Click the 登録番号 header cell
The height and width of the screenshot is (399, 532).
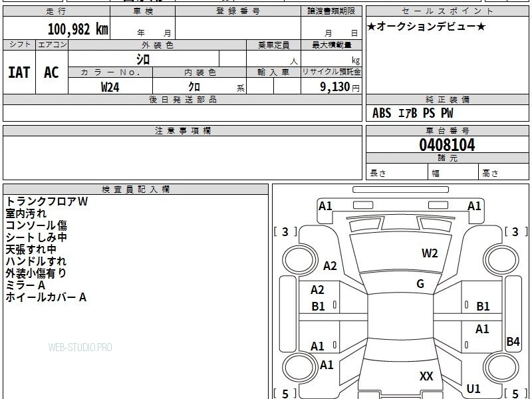(x=238, y=11)
